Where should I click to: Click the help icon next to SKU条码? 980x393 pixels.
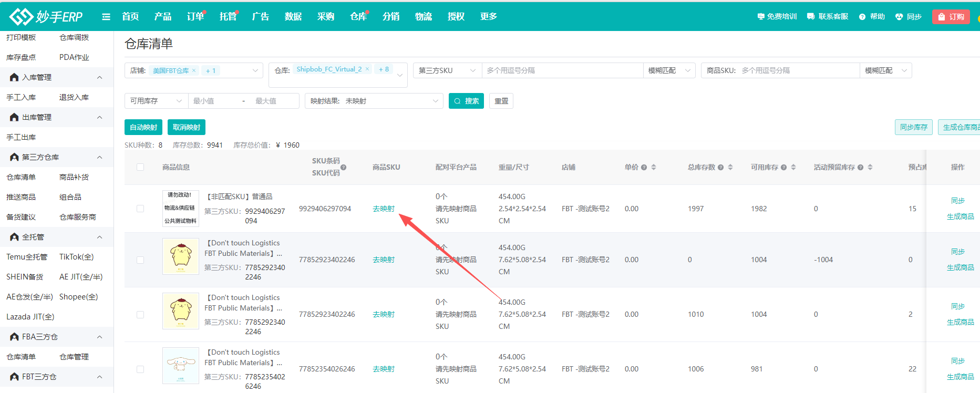click(x=343, y=168)
